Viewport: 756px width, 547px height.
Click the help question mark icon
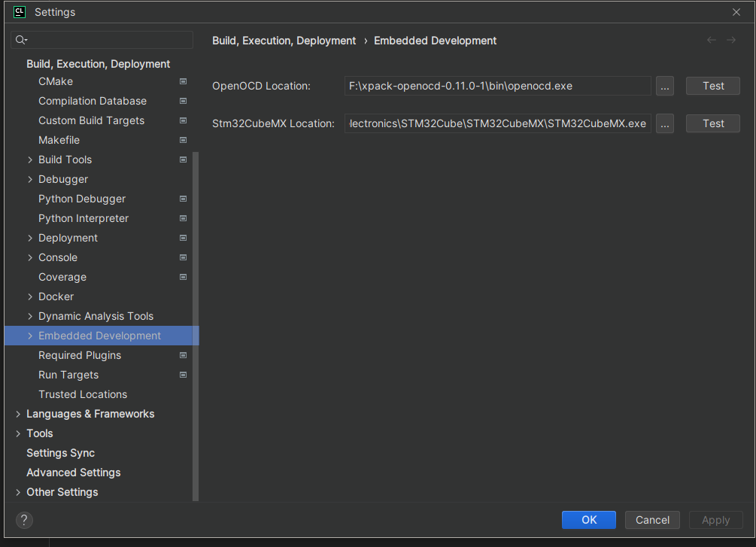24,520
